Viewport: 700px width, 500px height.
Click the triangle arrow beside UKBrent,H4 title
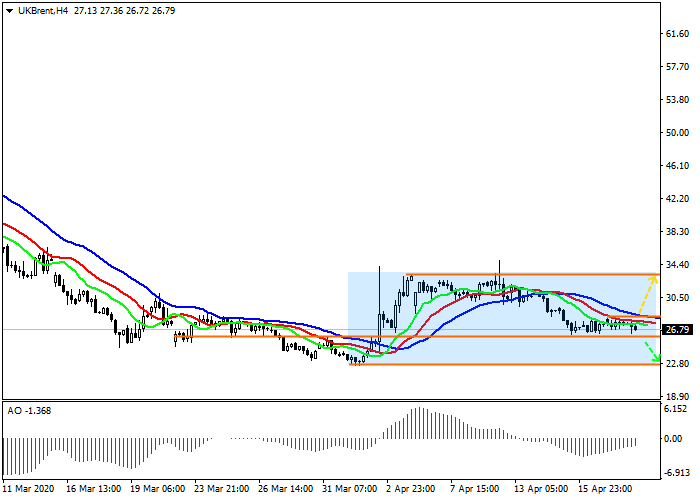pyautogui.click(x=8, y=10)
